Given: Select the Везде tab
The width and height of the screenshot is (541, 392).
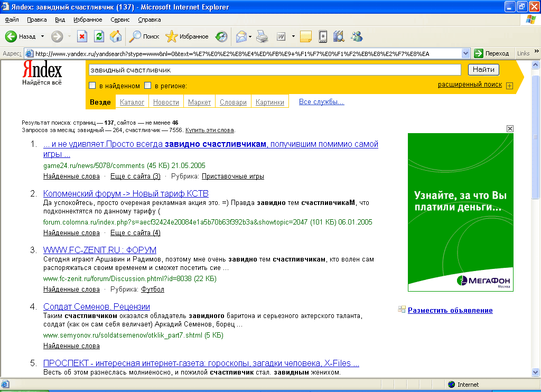Looking at the screenshot, I should click(100, 102).
